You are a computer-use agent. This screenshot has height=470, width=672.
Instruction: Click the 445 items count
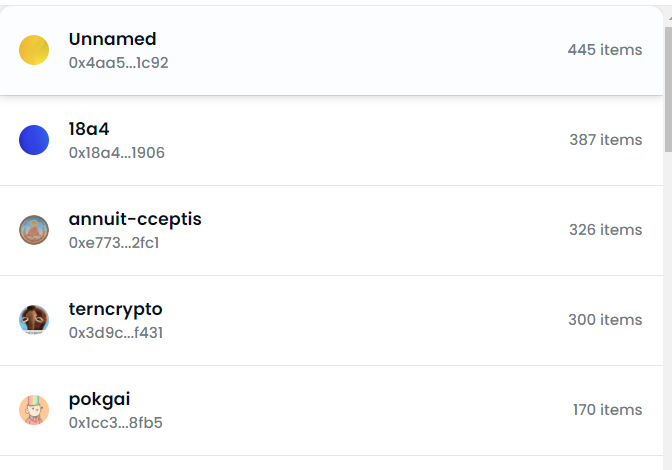click(604, 50)
